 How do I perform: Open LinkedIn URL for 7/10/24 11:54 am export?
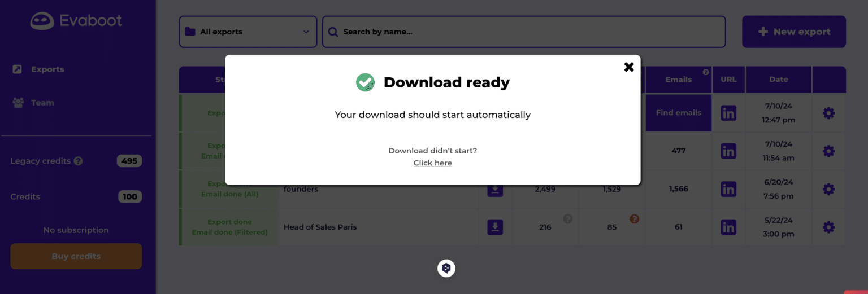click(728, 151)
